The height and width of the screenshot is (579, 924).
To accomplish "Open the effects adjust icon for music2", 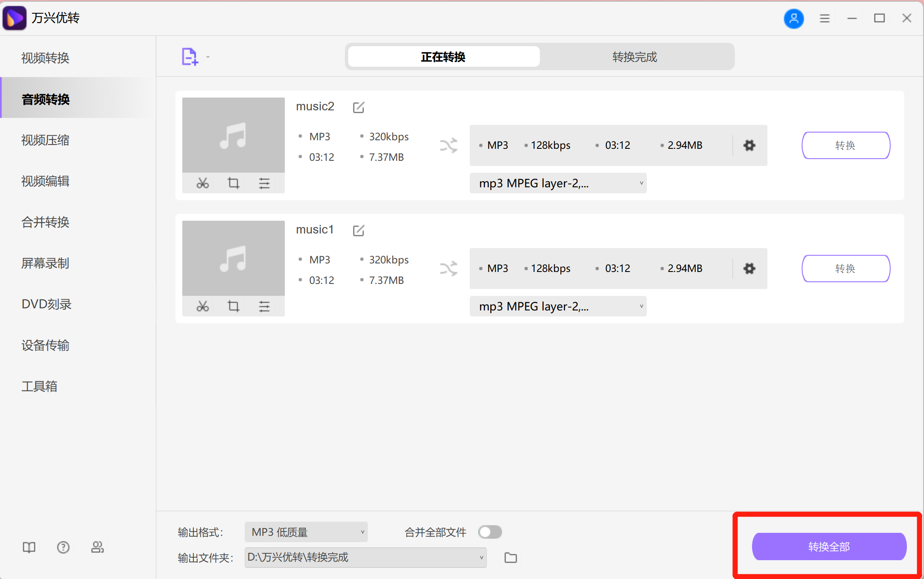I will point(264,183).
